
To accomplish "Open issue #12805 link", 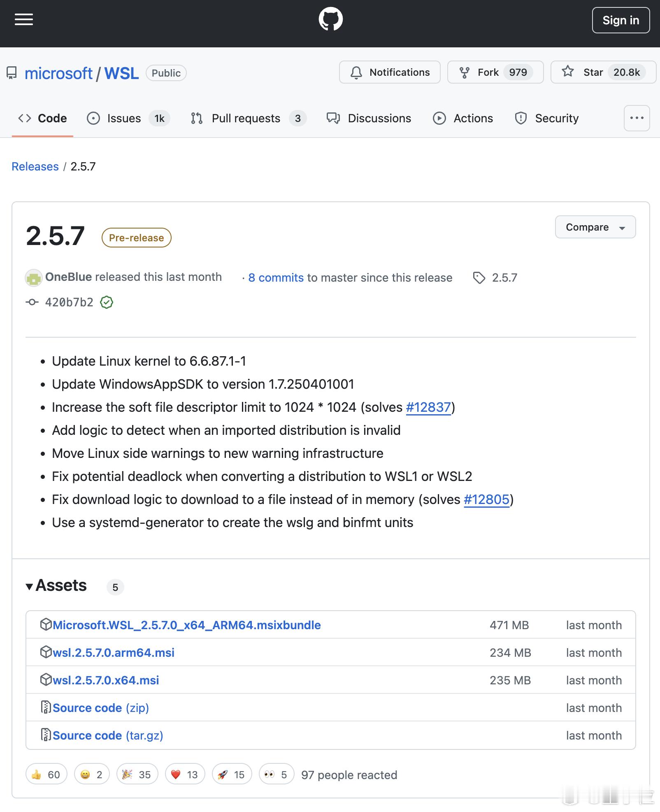I will click(x=486, y=499).
